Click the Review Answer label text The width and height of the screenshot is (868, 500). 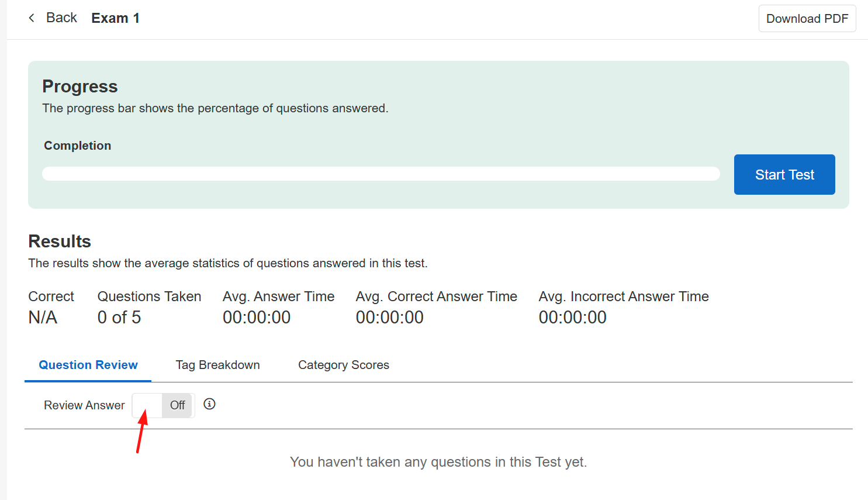pos(84,405)
